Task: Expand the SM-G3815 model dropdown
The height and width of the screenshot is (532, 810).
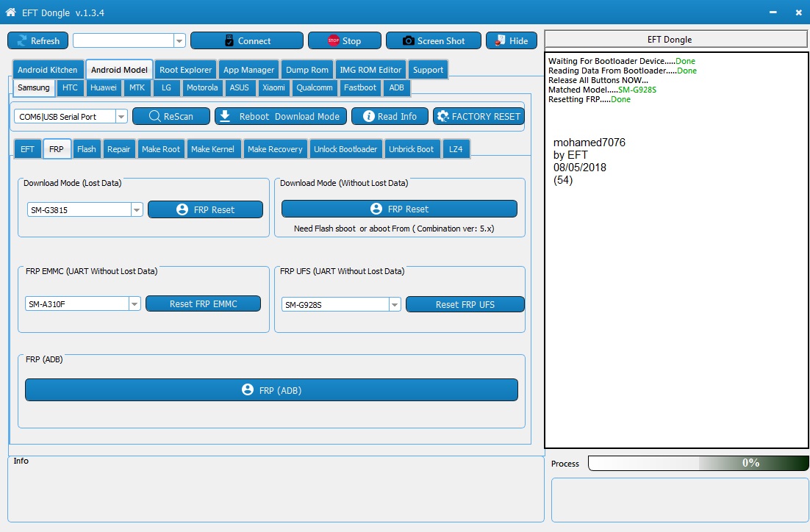Action: click(137, 209)
